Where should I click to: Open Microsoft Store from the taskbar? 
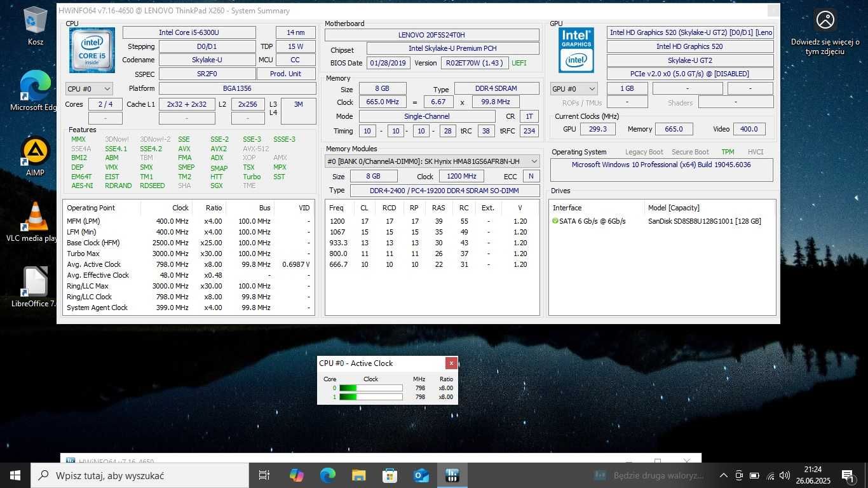pyautogui.click(x=390, y=475)
